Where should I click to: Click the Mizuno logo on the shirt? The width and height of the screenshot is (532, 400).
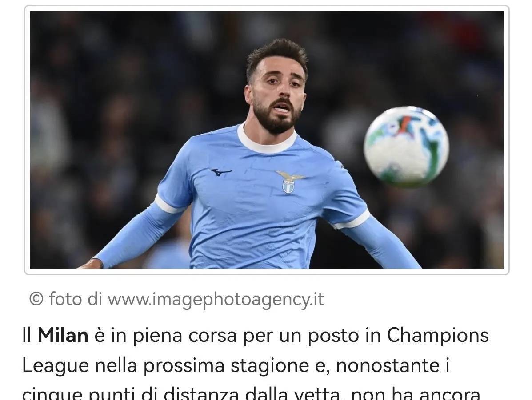(x=220, y=172)
